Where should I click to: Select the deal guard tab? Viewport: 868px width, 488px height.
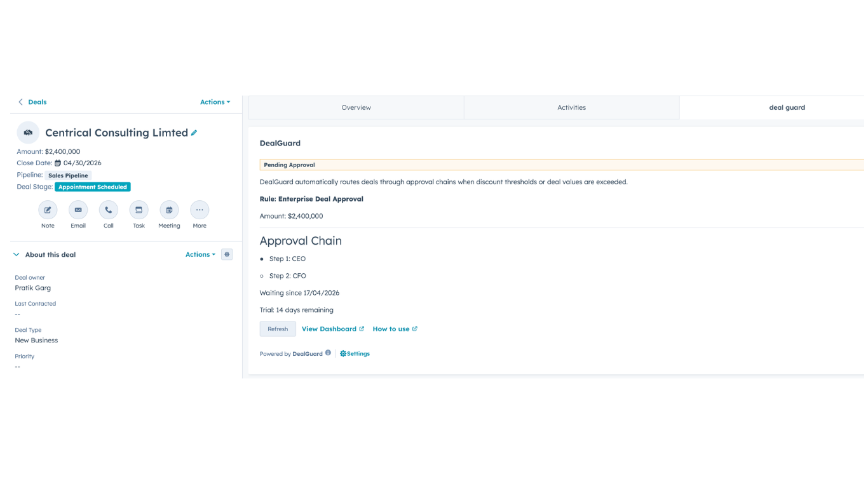(787, 107)
